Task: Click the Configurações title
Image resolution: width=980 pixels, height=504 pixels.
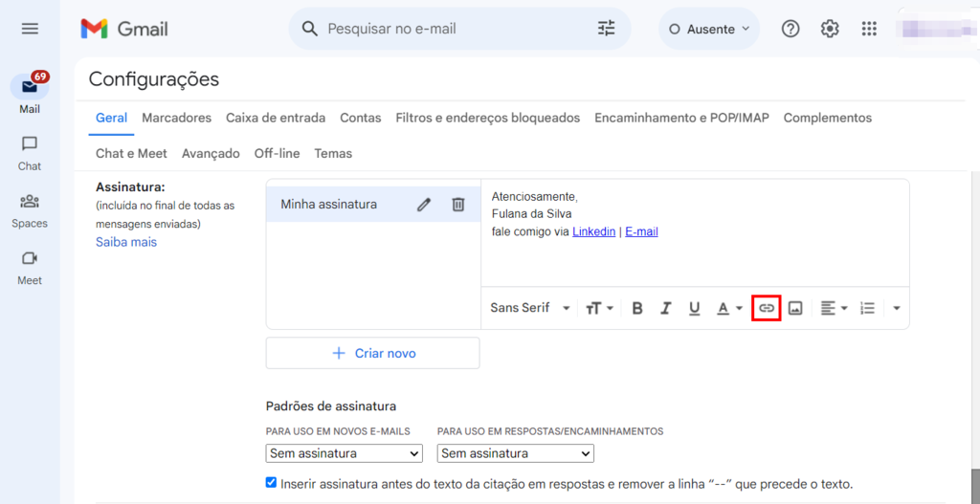Action: (x=154, y=79)
